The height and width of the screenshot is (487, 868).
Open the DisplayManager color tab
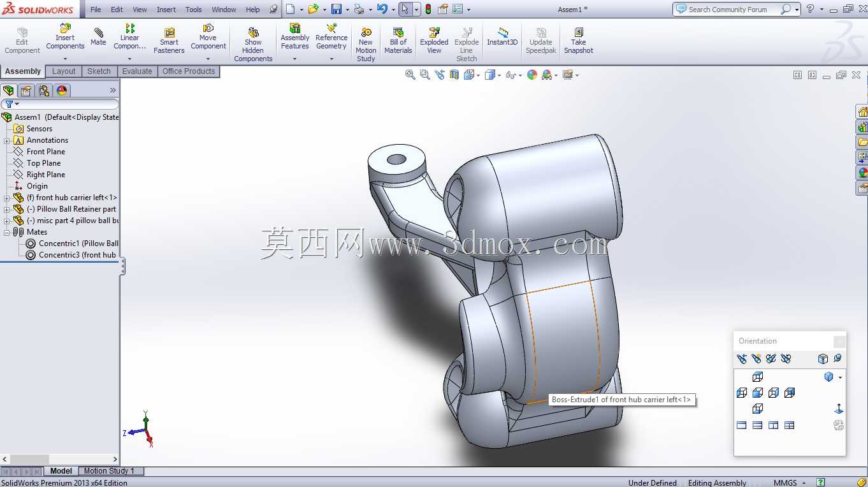click(62, 91)
